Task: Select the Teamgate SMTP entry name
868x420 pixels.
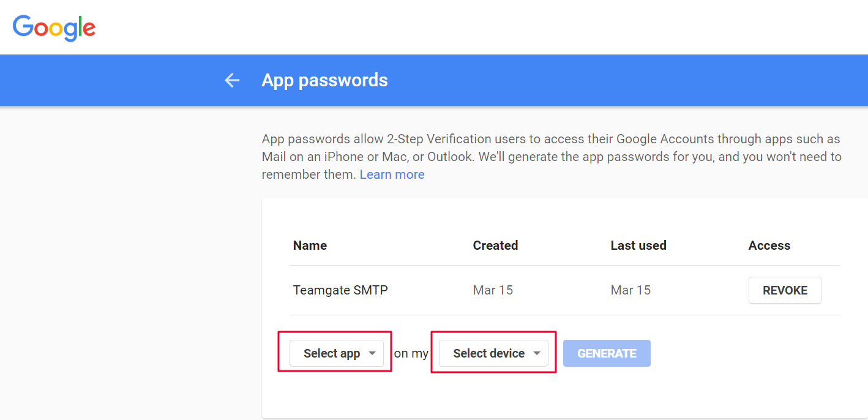Action: coord(340,290)
